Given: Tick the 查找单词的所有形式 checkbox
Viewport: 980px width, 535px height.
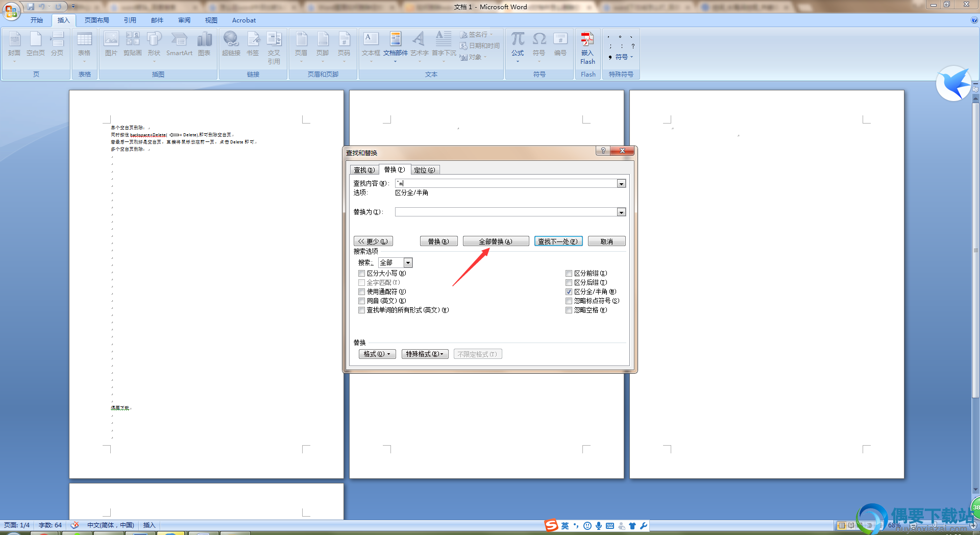Looking at the screenshot, I should (x=361, y=310).
